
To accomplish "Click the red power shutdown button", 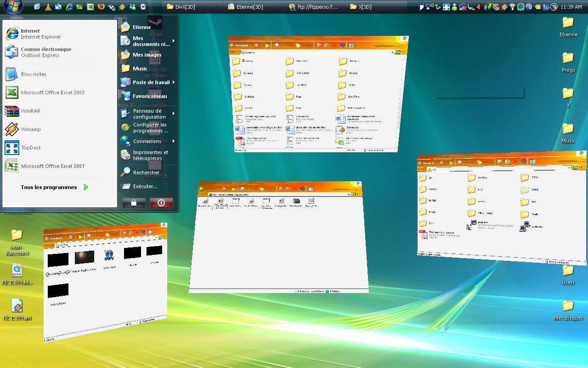I will coord(161,203).
